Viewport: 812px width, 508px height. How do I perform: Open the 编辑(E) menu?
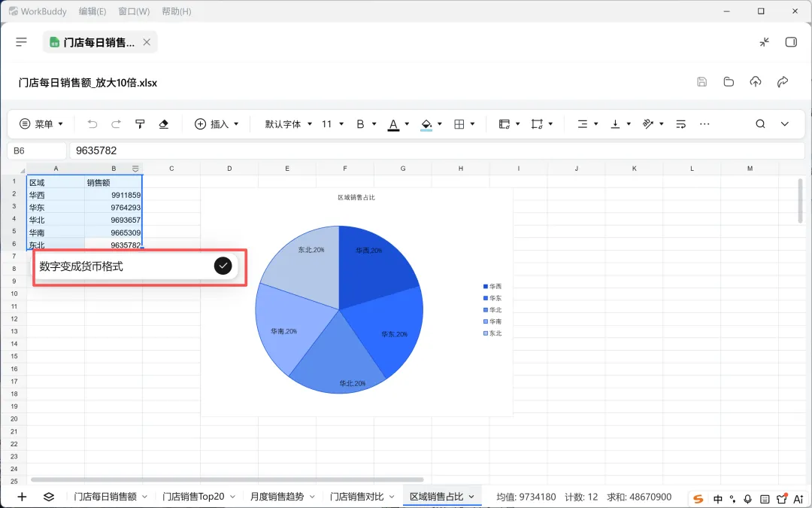pos(92,11)
